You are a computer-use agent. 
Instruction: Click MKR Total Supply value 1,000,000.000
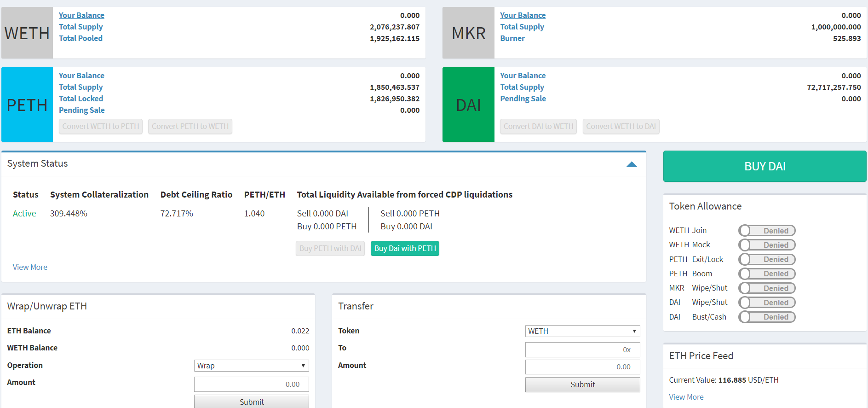click(836, 27)
